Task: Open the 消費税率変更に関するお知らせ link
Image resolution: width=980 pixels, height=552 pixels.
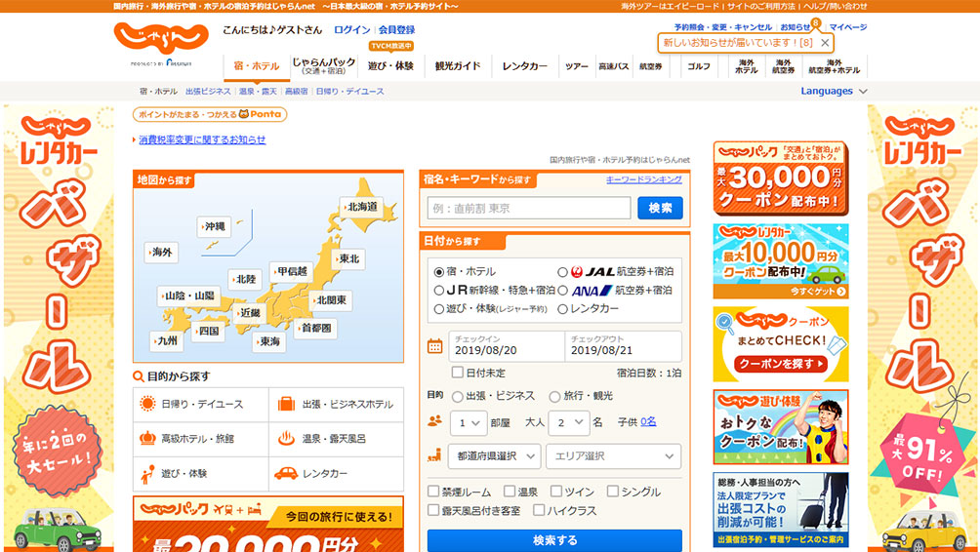Action: click(x=202, y=139)
